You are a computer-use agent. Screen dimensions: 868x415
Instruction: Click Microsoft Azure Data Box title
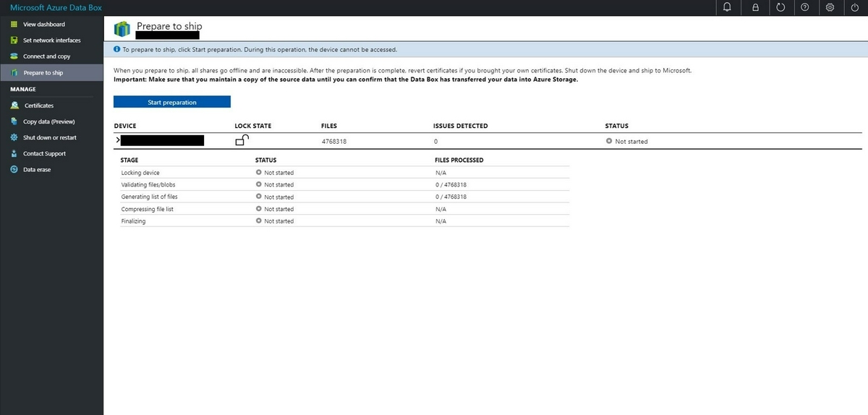click(56, 7)
